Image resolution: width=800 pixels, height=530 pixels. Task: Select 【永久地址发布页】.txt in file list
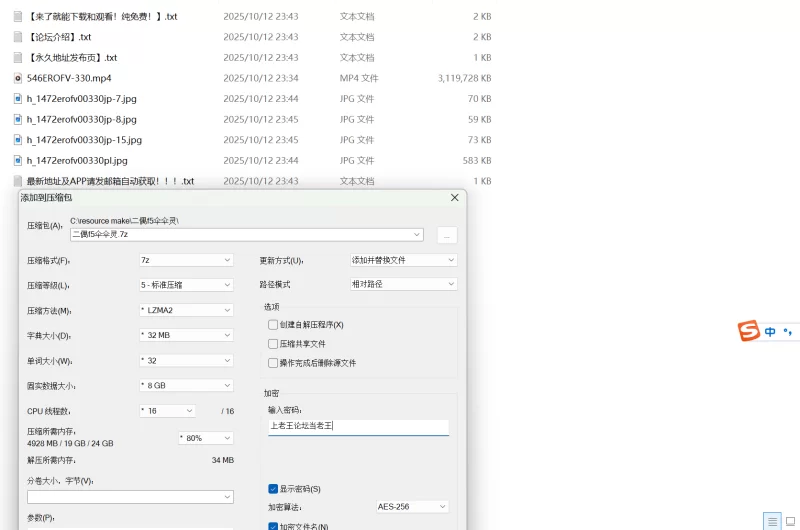[72, 58]
